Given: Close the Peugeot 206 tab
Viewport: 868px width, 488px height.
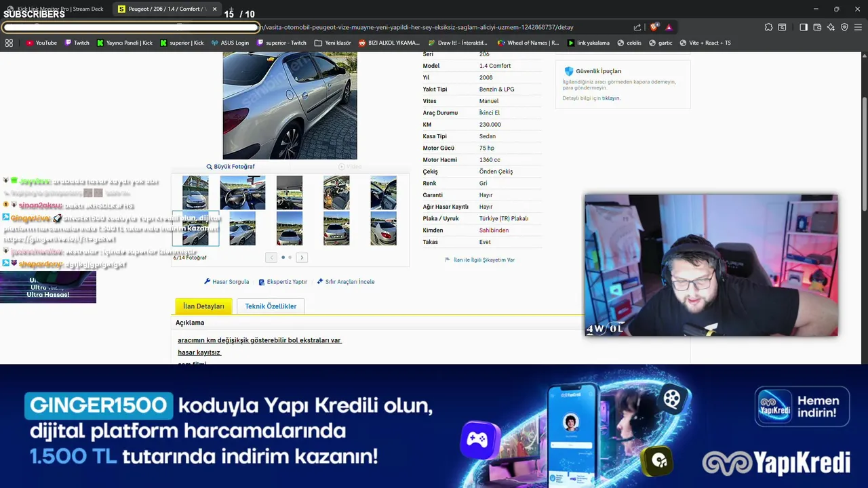Looking at the screenshot, I should [215, 9].
